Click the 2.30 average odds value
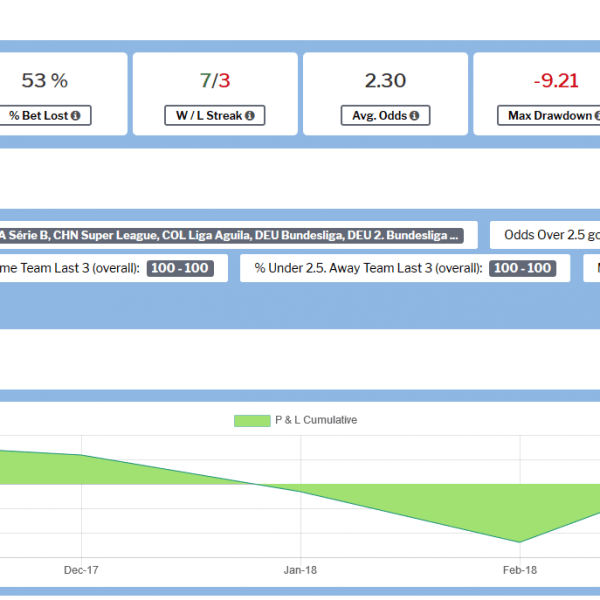The width and height of the screenshot is (600, 600). tap(385, 81)
